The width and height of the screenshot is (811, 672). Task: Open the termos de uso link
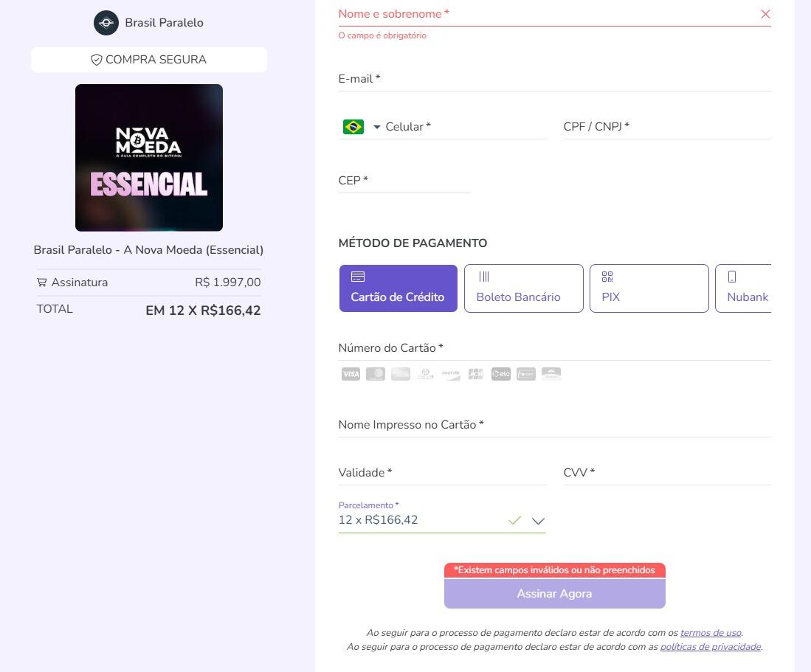coord(711,633)
